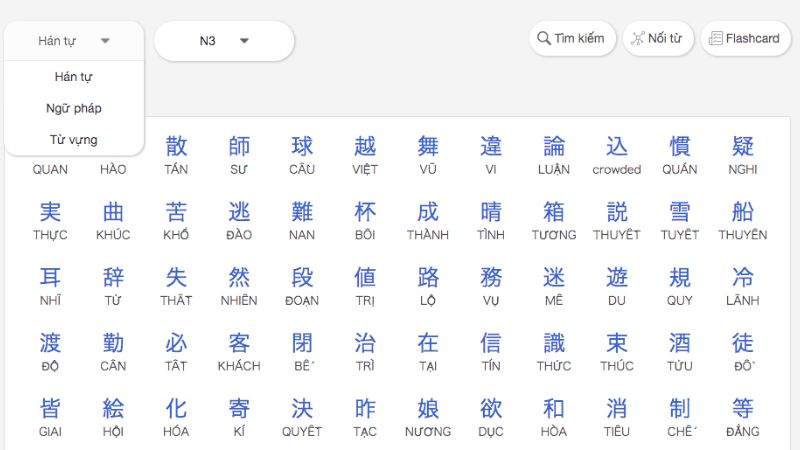Choose kanji 勤 CẦN
This screenshot has height=450, width=800.
tap(113, 352)
